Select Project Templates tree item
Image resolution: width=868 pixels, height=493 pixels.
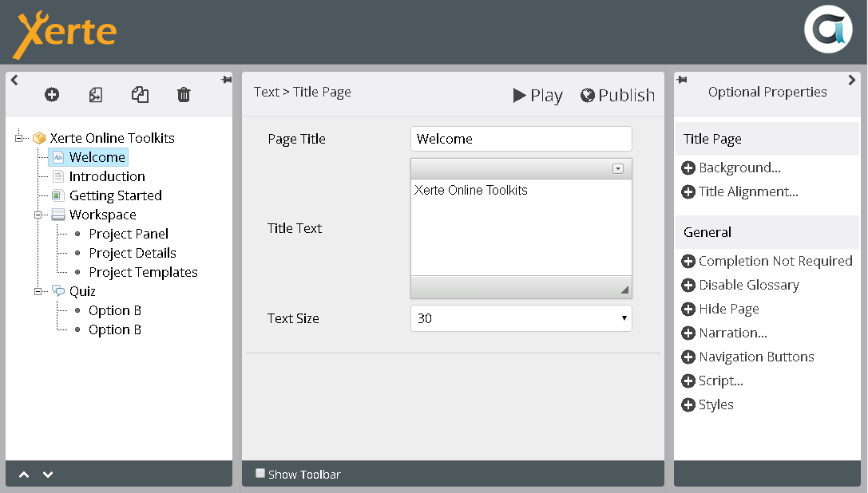pyautogui.click(x=143, y=272)
